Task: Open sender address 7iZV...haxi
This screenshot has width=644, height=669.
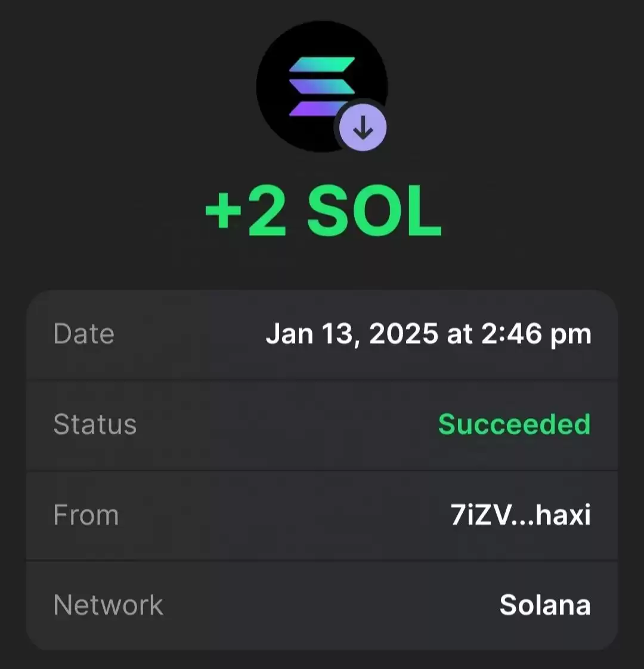Action: [521, 515]
